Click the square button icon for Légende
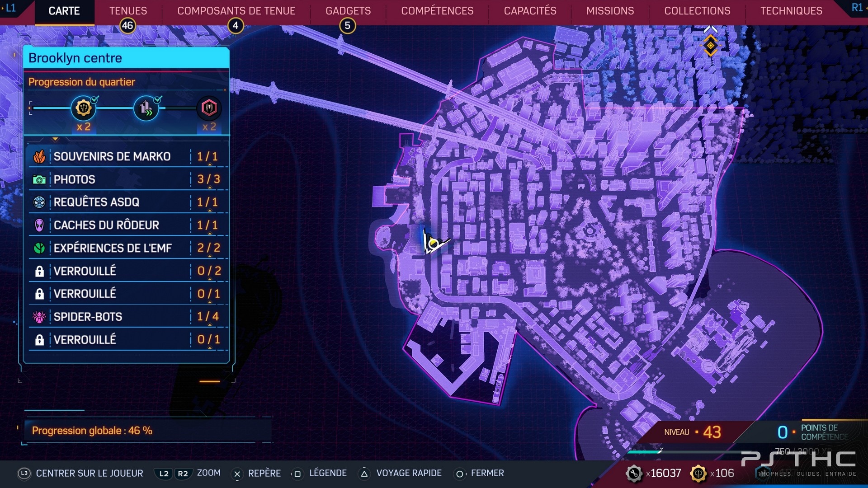The height and width of the screenshot is (488, 868). click(297, 474)
